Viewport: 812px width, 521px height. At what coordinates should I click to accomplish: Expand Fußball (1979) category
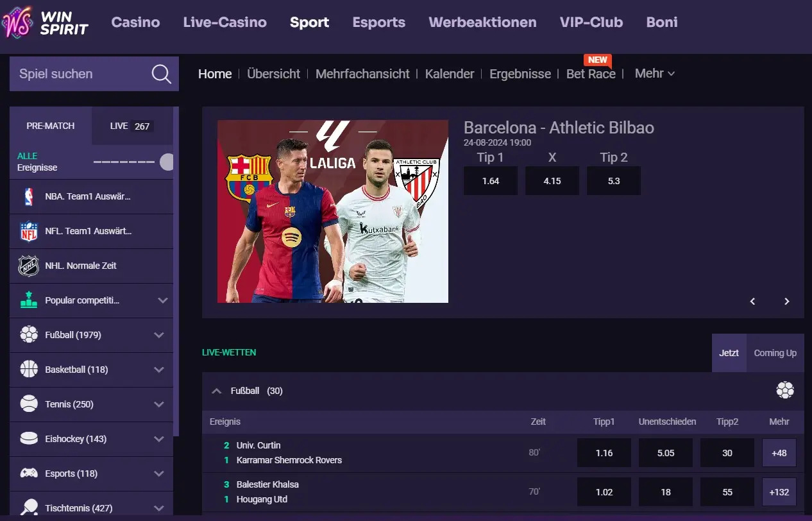pos(159,335)
